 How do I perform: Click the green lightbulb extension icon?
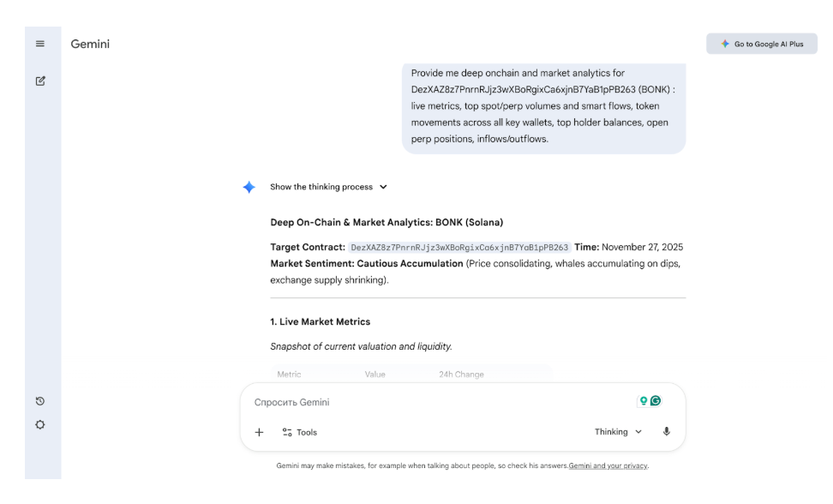point(644,401)
